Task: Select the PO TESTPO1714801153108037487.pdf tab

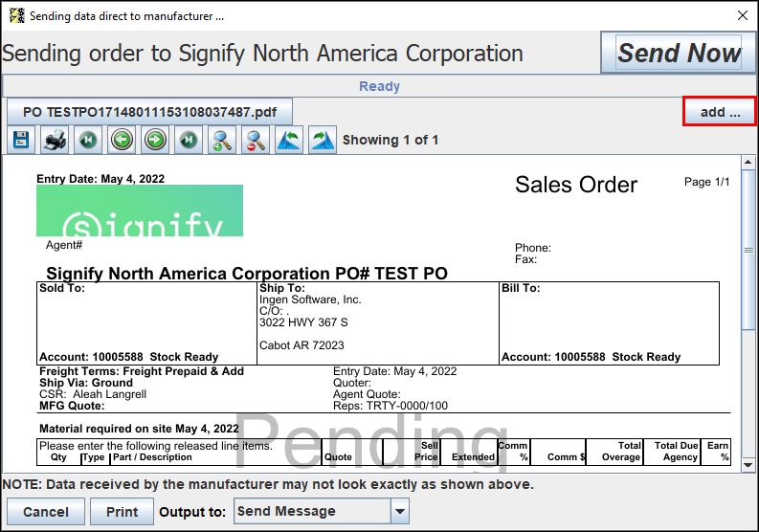Action: (x=149, y=112)
